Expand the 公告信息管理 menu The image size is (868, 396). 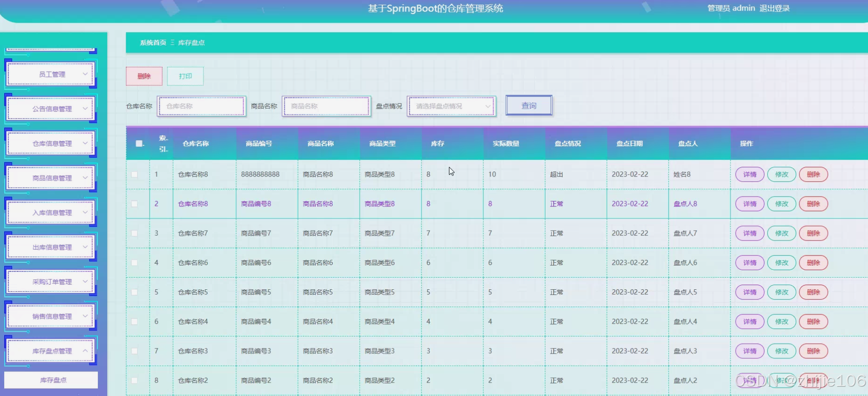click(x=51, y=109)
